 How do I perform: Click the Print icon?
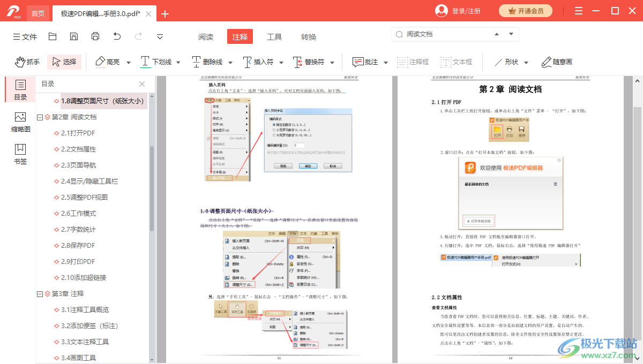pos(95,36)
